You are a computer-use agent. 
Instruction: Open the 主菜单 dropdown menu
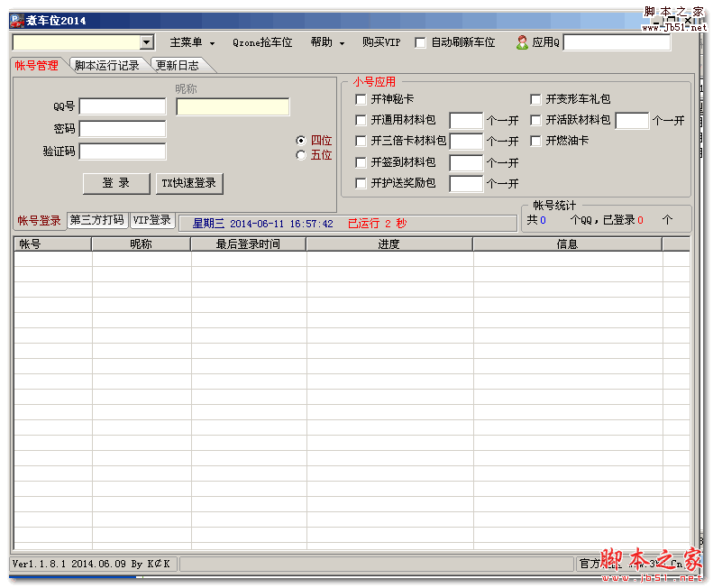pos(192,42)
